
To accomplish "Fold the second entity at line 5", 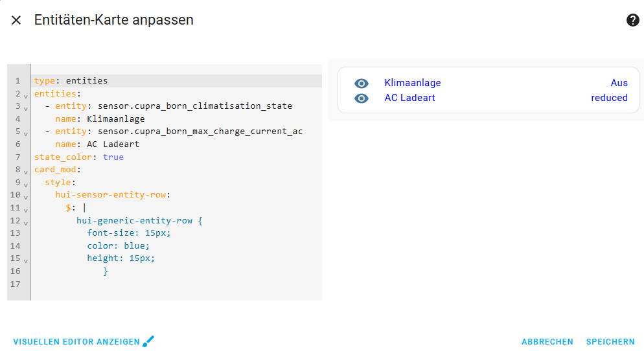I will 25,133.
